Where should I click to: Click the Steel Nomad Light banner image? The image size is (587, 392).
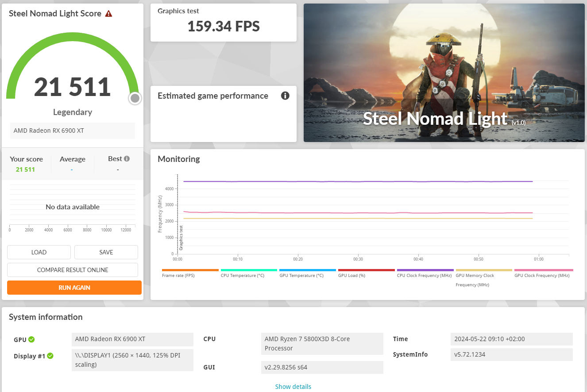(x=444, y=73)
